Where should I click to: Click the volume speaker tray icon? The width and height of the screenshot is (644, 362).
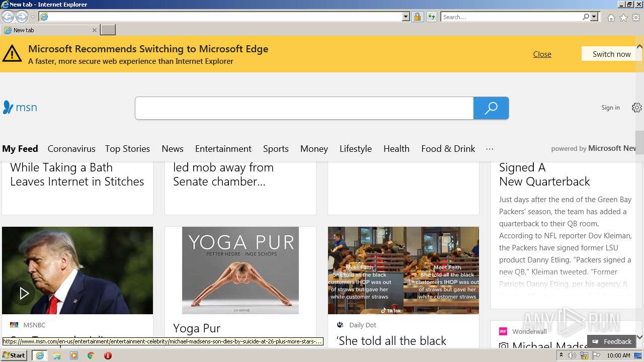pyautogui.click(x=572, y=355)
